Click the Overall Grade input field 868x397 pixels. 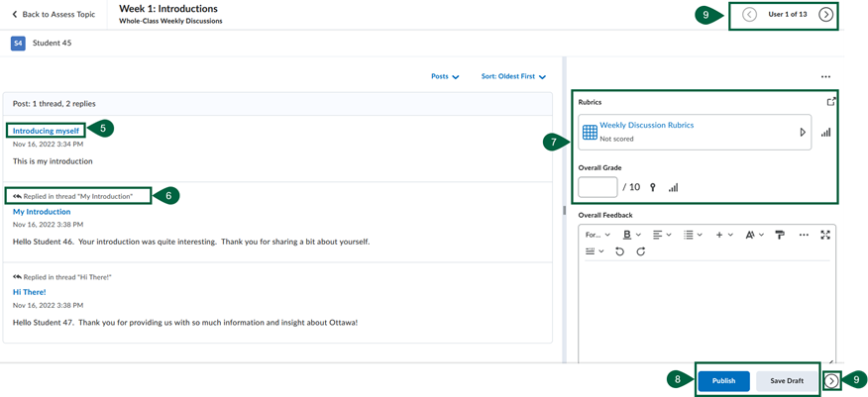pos(597,187)
